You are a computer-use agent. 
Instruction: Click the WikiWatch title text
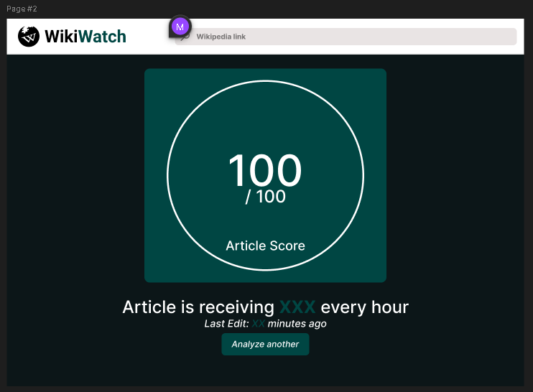point(85,37)
